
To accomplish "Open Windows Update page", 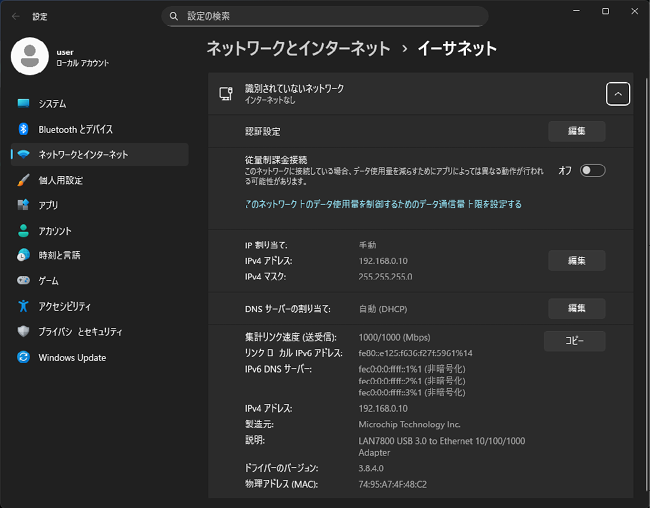I will (99, 357).
